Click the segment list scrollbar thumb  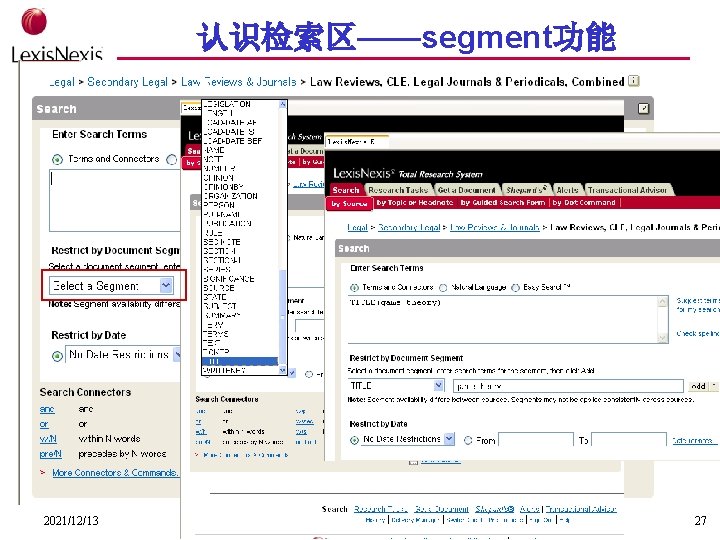coord(282,316)
